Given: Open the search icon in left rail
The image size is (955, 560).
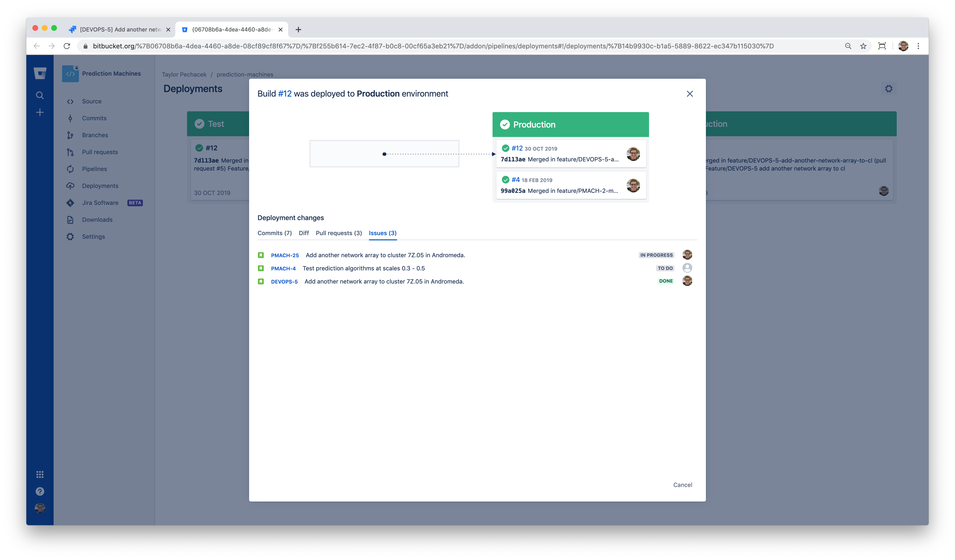Looking at the screenshot, I should 40,95.
